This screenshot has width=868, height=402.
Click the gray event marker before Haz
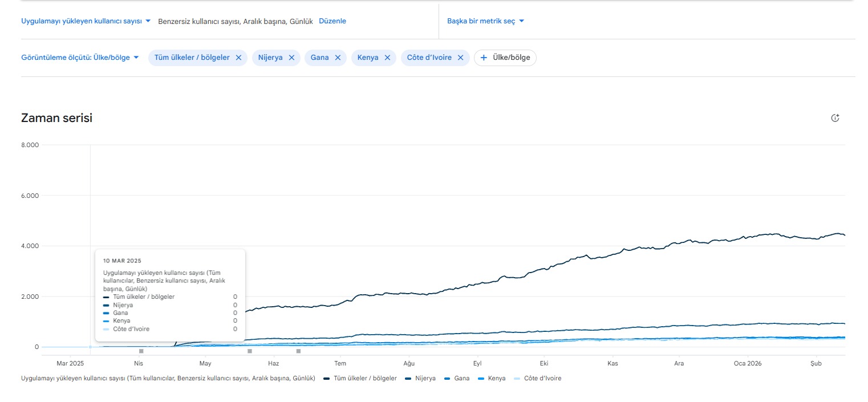(x=250, y=351)
